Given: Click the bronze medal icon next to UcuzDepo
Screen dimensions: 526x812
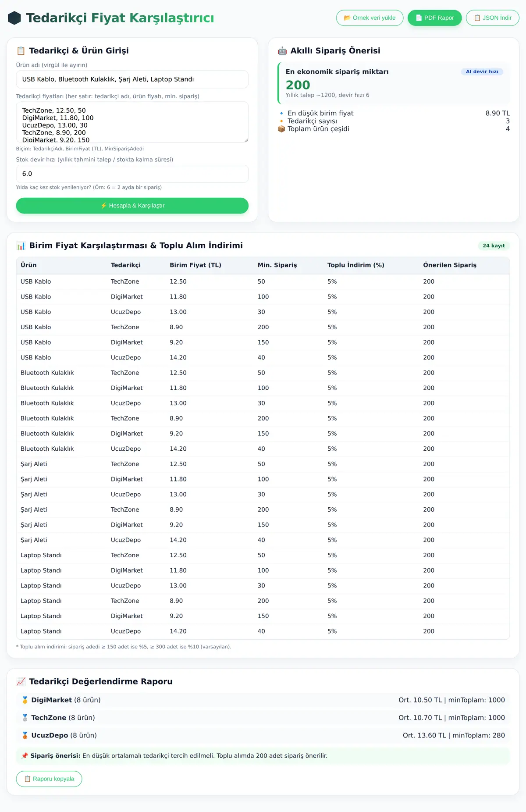Looking at the screenshot, I should [x=25, y=735].
